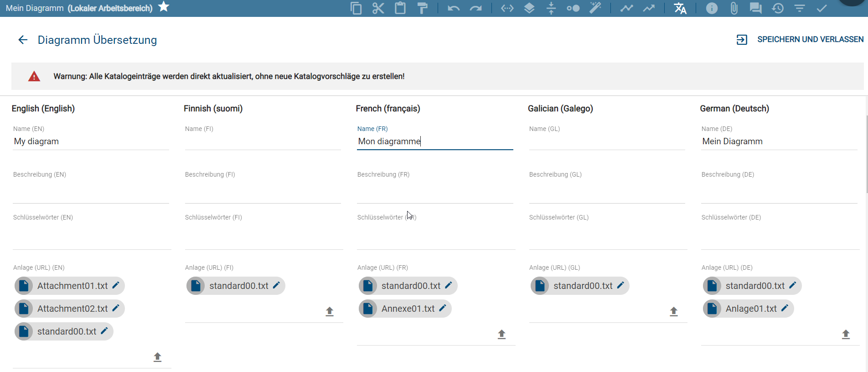
Task: Open the attachments paperclip icon
Action: click(x=734, y=8)
